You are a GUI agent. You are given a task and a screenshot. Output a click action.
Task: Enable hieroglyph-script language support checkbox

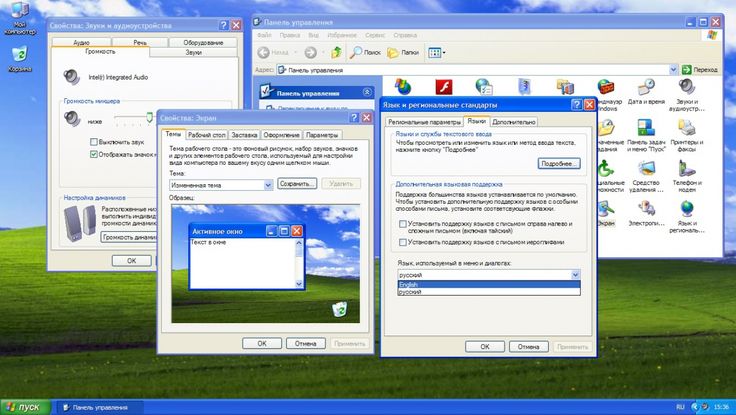click(402, 242)
